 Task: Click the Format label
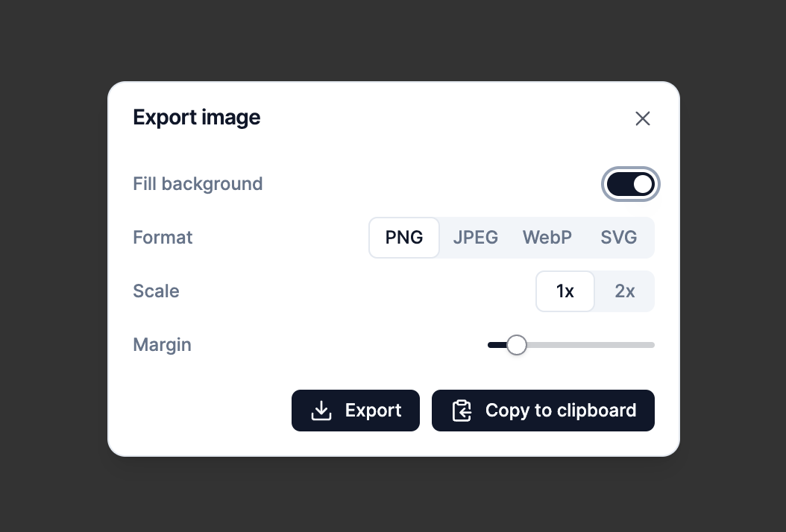163,238
